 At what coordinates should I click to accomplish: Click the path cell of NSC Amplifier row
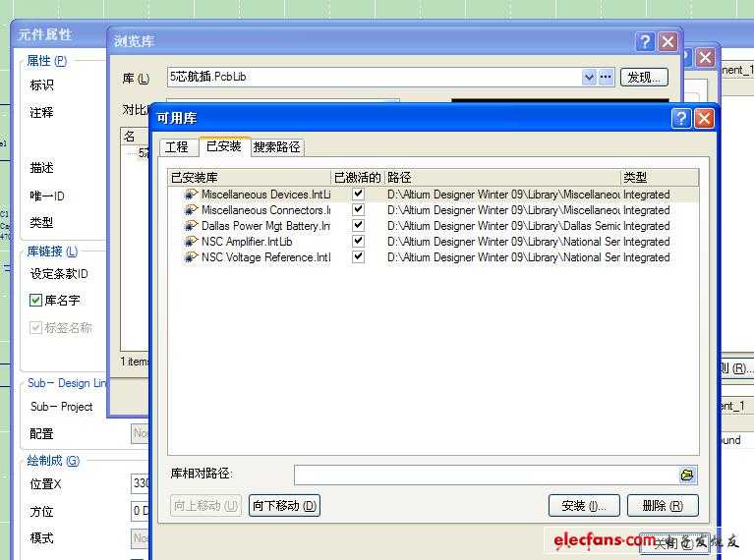[503, 242]
